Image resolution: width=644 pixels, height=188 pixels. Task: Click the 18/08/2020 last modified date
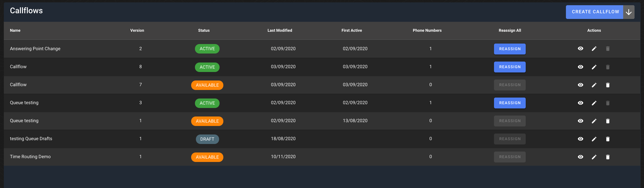pyautogui.click(x=283, y=139)
